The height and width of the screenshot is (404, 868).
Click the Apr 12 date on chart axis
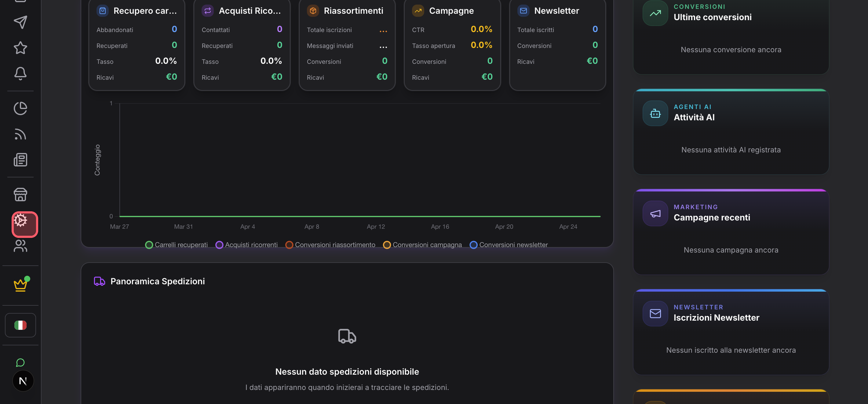(x=376, y=227)
